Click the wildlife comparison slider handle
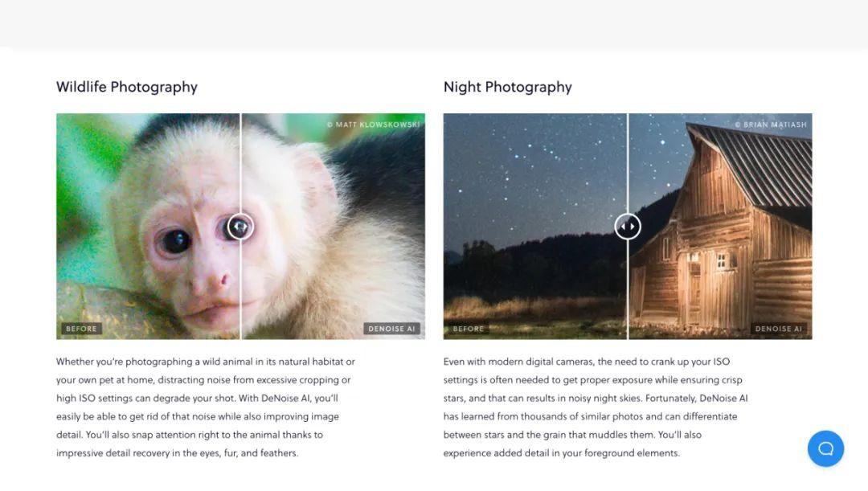The height and width of the screenshot is (491, 868). click(x=240, y=227)
